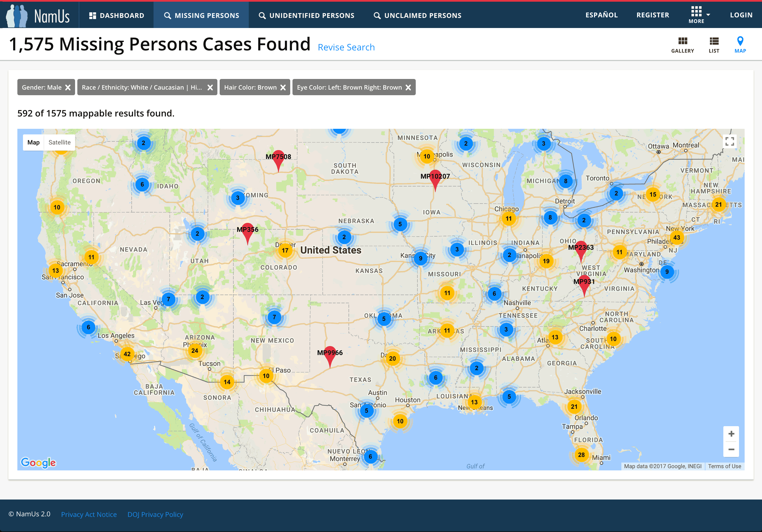Click the 42 cluster near San Diego

tap(127, 354)
